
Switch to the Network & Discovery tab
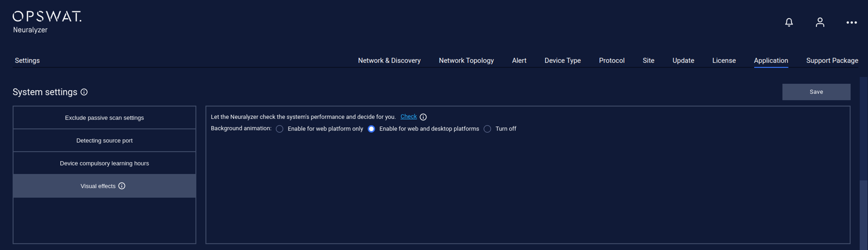(389, 60)
